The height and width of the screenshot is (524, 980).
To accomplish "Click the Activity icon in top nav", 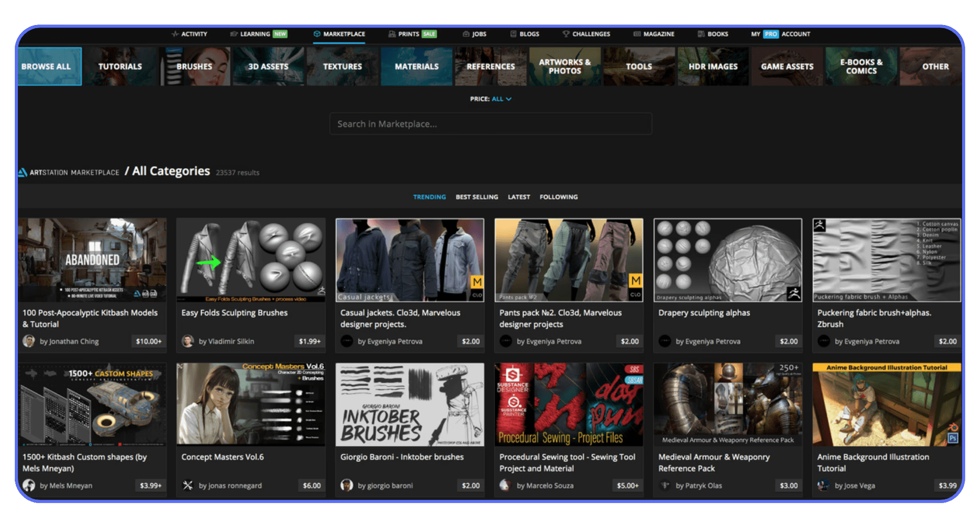I will [x=175, y=34].
